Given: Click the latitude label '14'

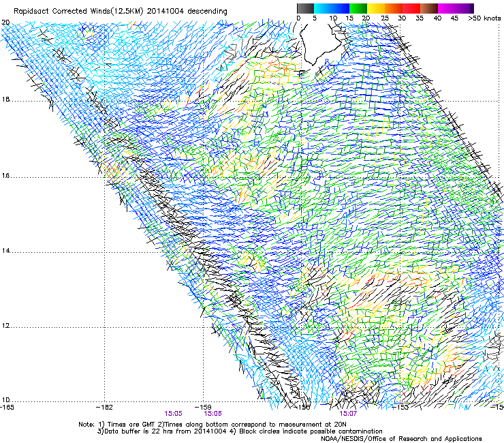Looking at the screenshot, I should [5, 251].
